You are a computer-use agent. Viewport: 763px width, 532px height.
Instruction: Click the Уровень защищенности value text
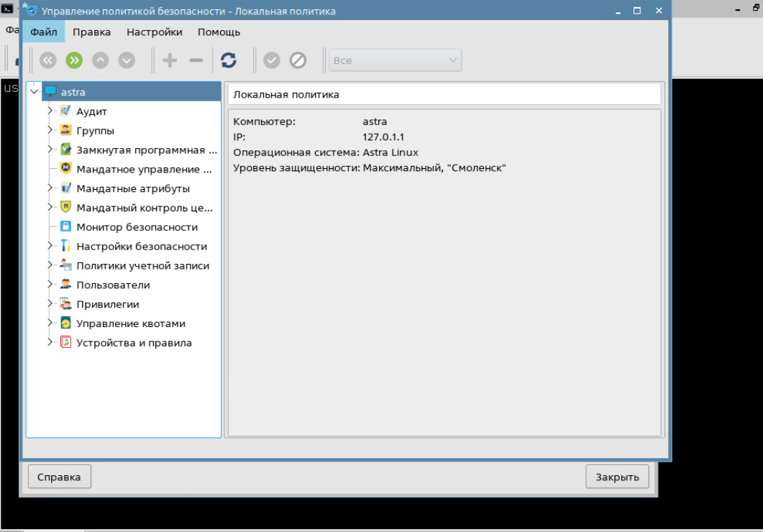pyautogui.click(x=434, y=168)
